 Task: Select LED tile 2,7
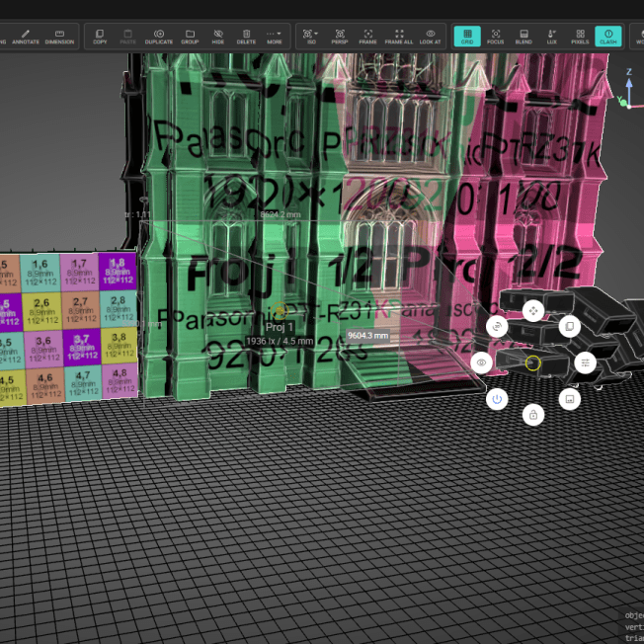[81, 309]
